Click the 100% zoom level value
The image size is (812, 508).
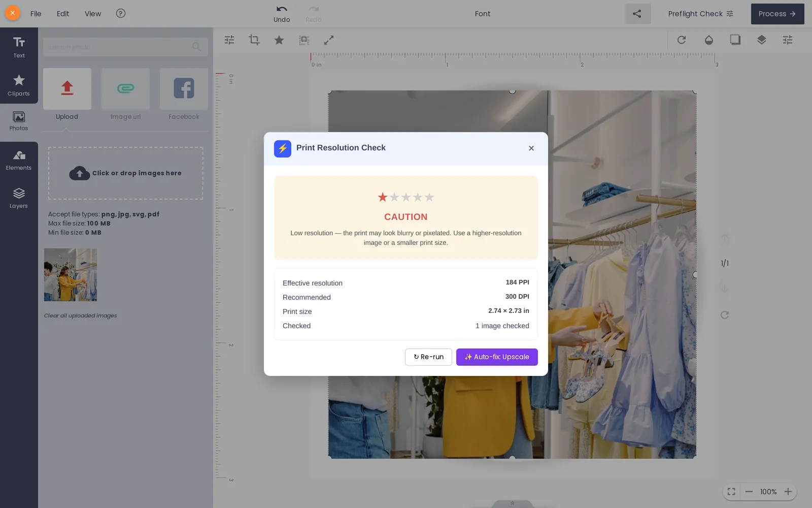(768, 492)
